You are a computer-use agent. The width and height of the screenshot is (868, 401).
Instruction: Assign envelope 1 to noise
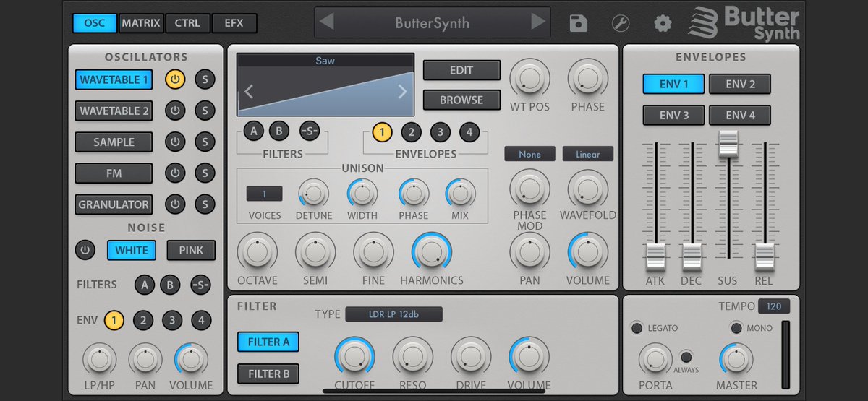pos(114,320)
